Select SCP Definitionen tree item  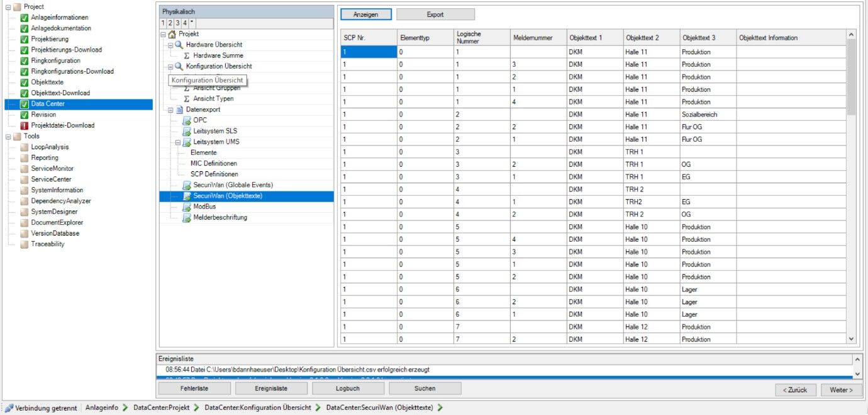214,174
